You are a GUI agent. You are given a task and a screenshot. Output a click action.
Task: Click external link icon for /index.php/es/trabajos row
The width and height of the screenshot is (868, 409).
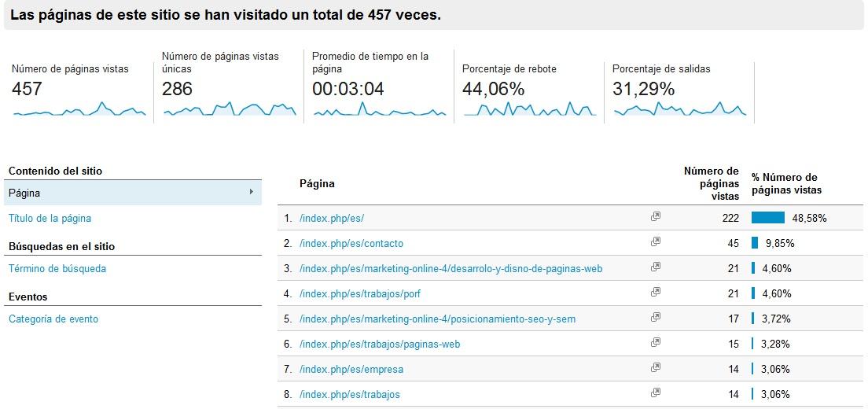(656, 393)
